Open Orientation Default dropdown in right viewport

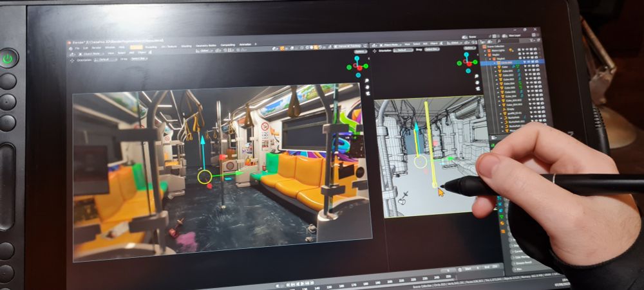coord(403,50)
